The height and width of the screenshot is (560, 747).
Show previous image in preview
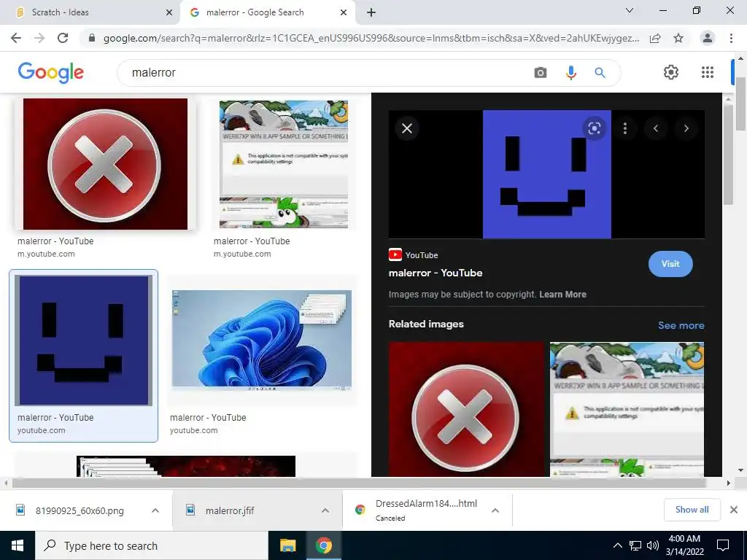tap(656, 128)
